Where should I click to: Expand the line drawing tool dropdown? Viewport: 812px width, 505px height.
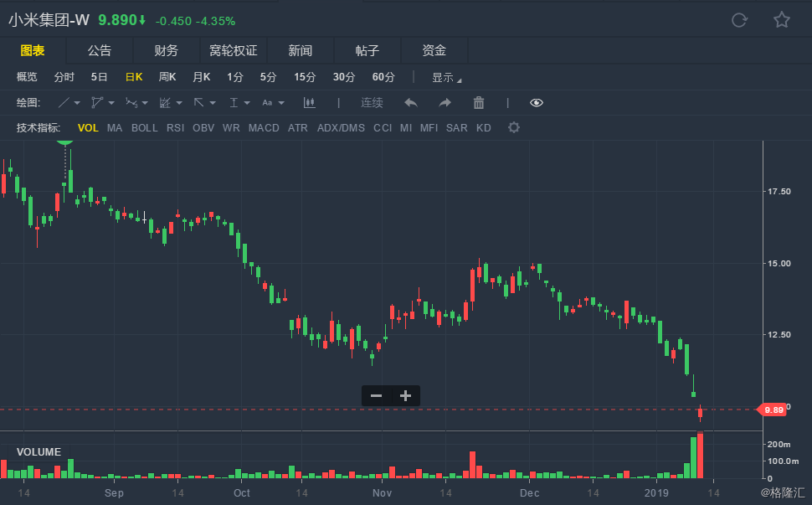coord(77,103)
